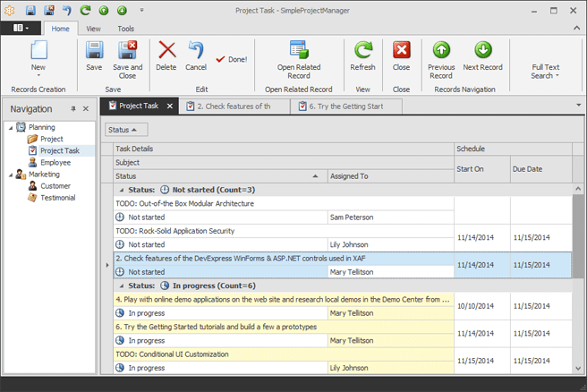The width and height of the screenshot is (587, 392).
Task: Switch to the View ribbon tab
Action: pyautogui.click(x=93, y=29)
